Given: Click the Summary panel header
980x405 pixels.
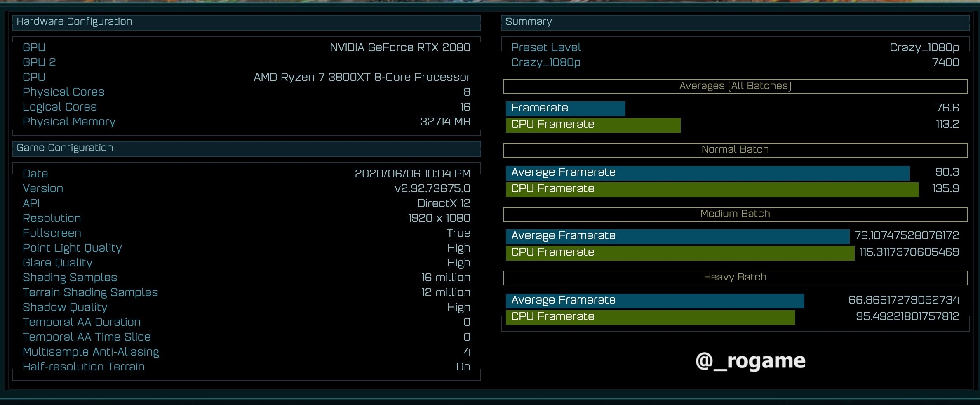Looking at the screenshot, I should (x=735, y=22).
